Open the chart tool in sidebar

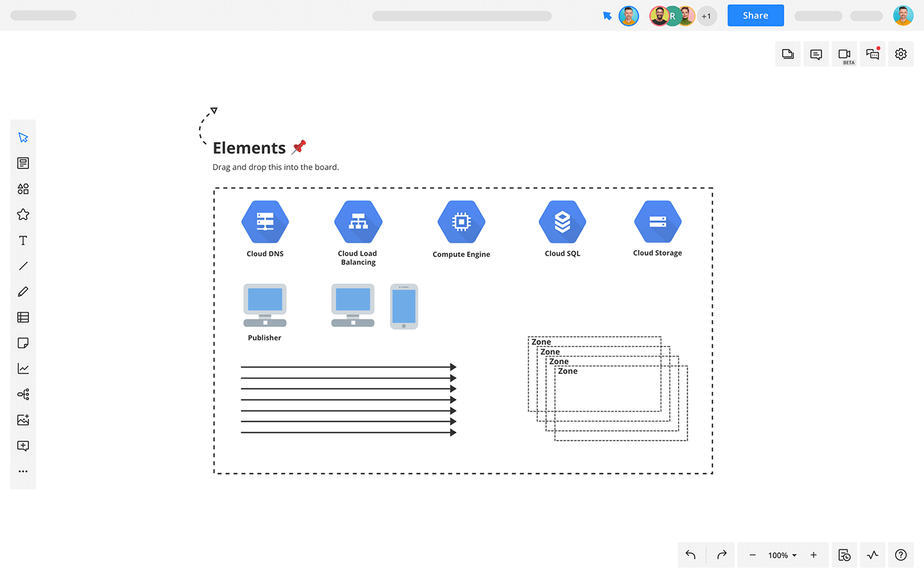(x=23, y=369)
